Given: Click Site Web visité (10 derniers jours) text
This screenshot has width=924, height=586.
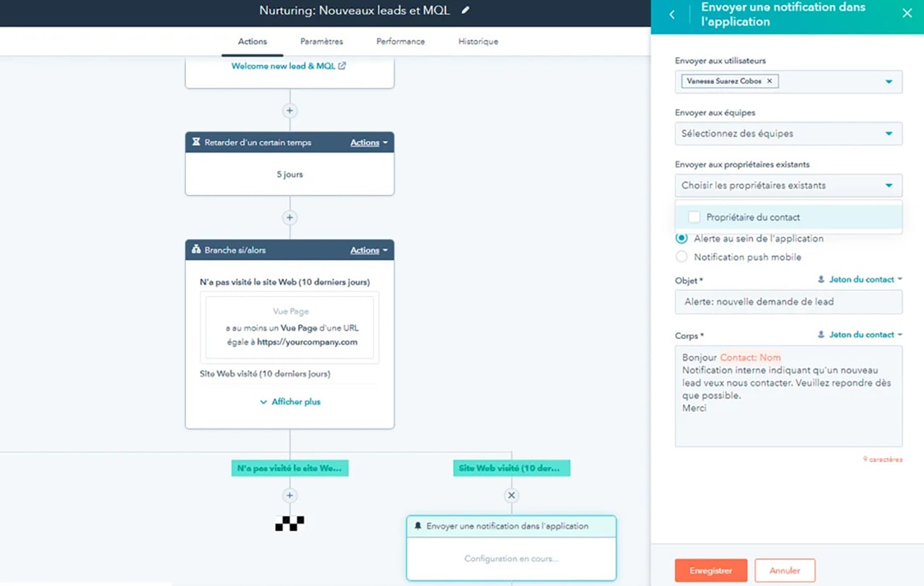Looking at the screenshot, I should coord(265,374).
